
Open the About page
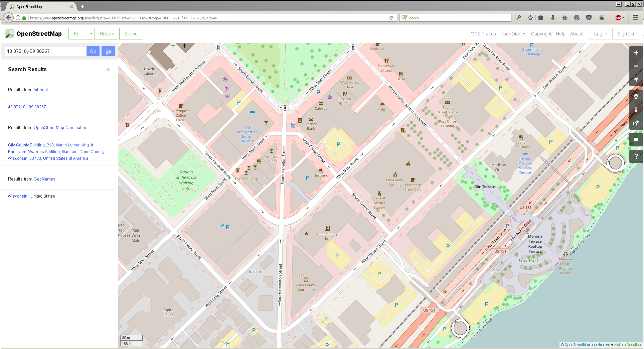coord(576,34)
